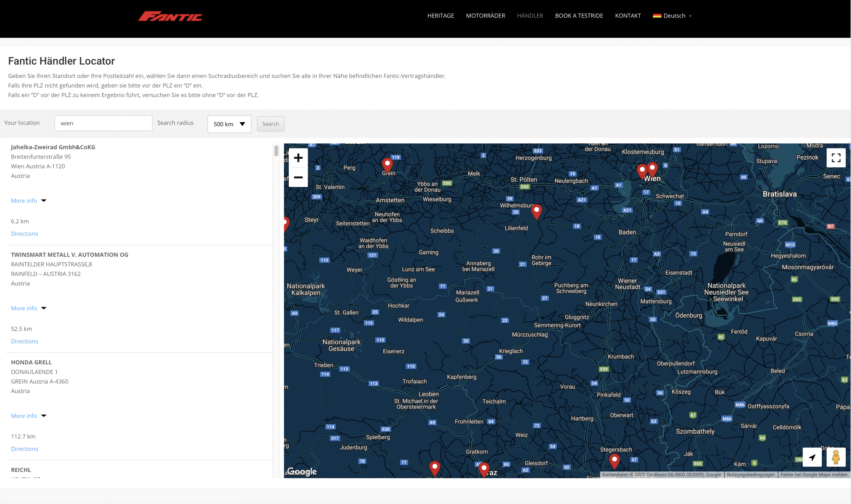Viewport: 851px width, 504px height.
Task: Click the Search button
Action: click(x=270, y=124)
